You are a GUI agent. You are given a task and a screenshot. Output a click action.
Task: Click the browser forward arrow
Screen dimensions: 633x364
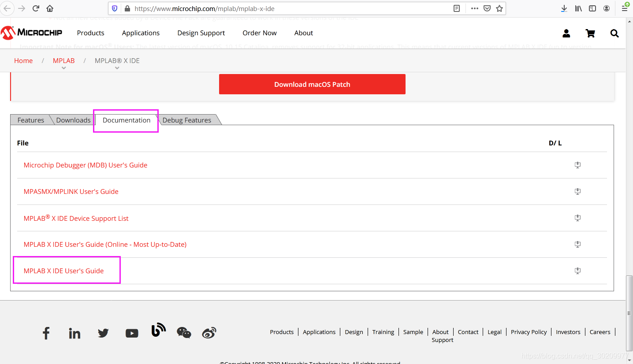tap(22, 8)
